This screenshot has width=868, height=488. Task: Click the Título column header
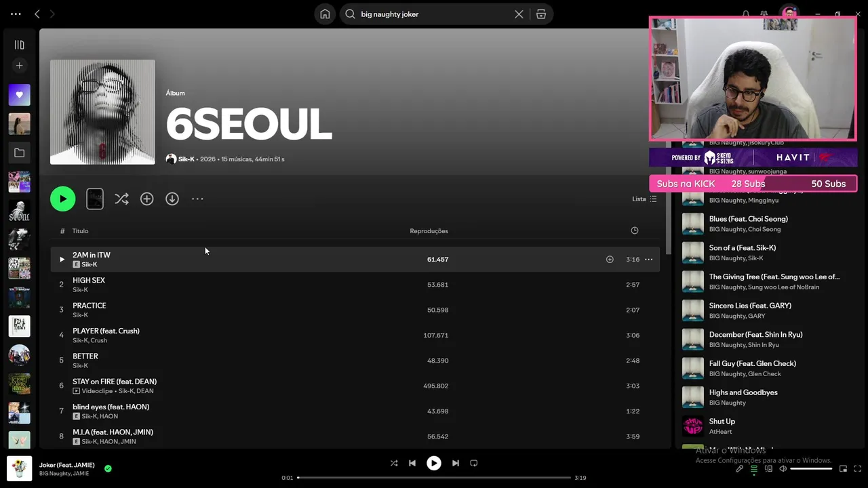80,231
